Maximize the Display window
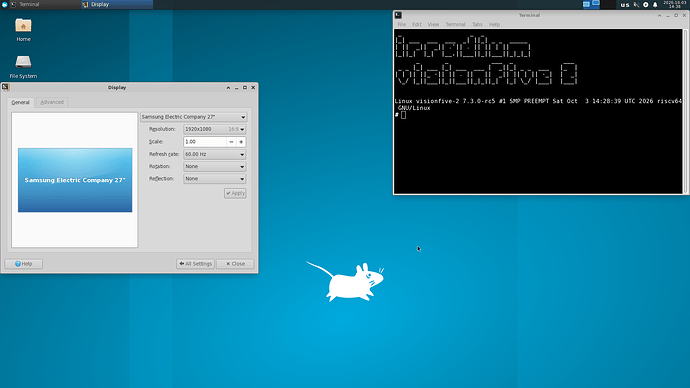 pos(245,88)
